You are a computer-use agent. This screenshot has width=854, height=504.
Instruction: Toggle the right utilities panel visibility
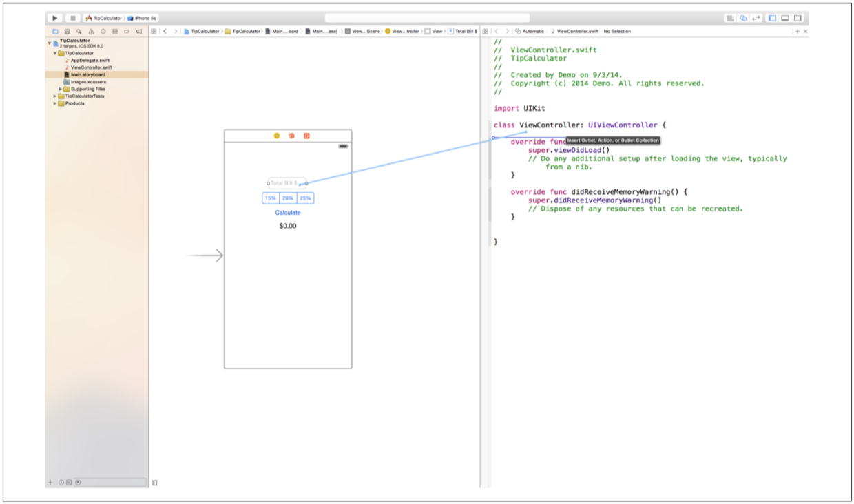pyautogui.click(x=798, y=18)
